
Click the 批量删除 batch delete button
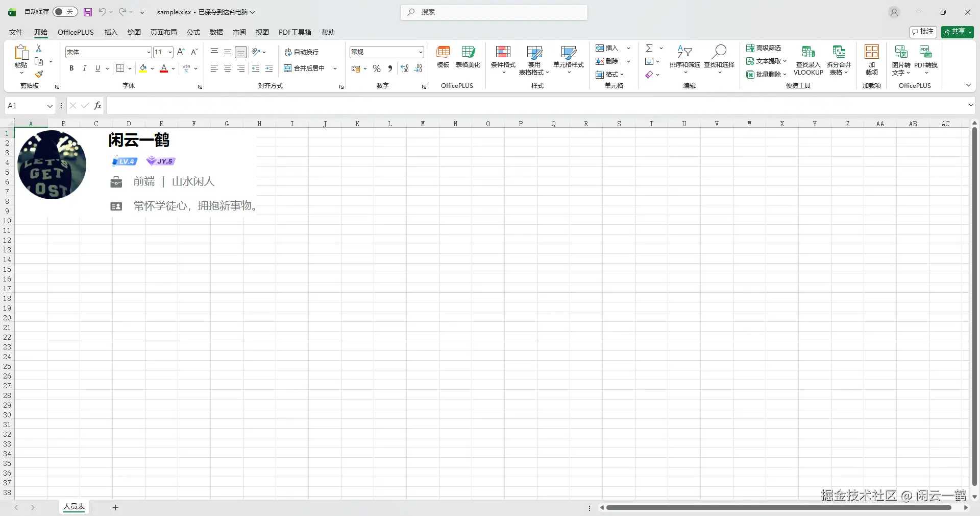(766, 75)
